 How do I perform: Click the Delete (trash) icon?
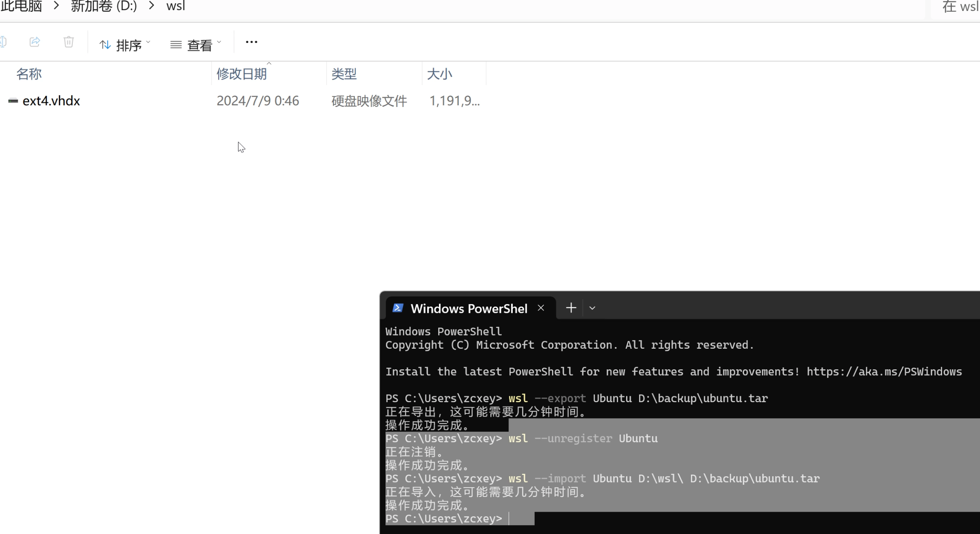tap(69, 42)
